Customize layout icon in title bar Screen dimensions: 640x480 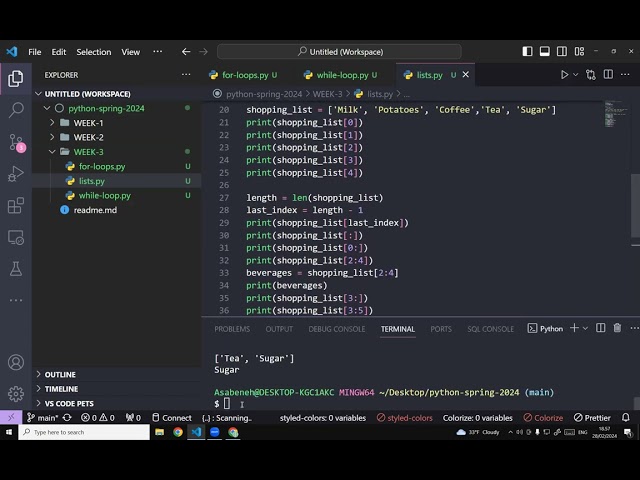click(x=579, y=51)
